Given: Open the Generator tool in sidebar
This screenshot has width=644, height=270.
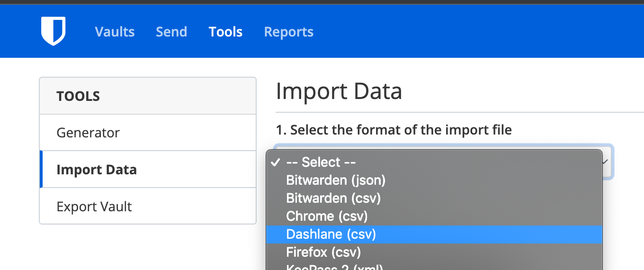Looking at the screenshot, I should coord(88,133).
